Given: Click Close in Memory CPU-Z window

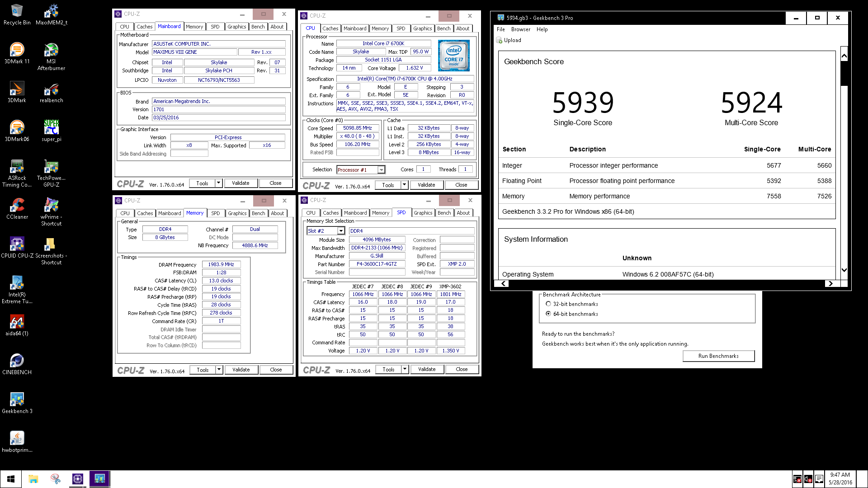Looking at the screenshot, I should click(x=276, y=370).
